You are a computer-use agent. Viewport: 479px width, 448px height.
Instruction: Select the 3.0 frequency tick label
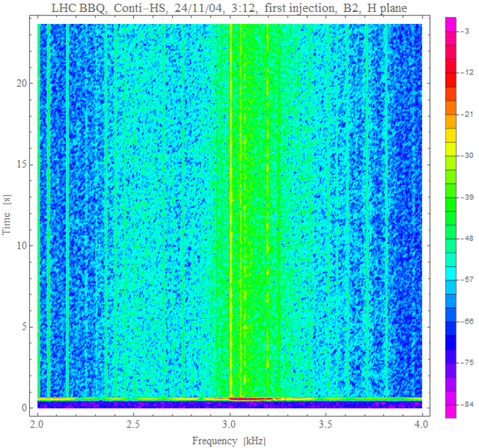pyautogui.click(x=229, y=424)
